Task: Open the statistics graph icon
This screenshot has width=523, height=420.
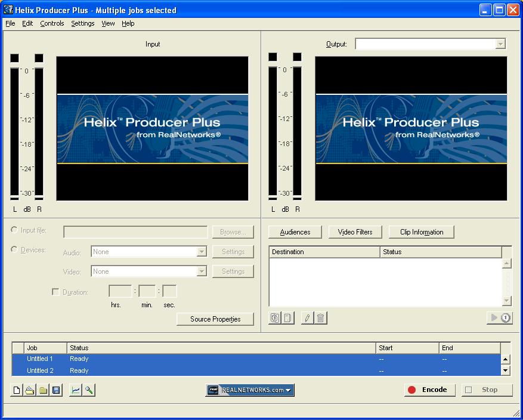Action: pos(76,390)
